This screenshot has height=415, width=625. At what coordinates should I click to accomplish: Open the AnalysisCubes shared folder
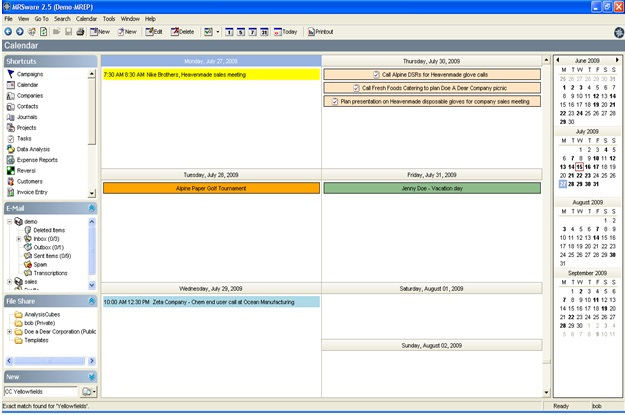[37, 315]
